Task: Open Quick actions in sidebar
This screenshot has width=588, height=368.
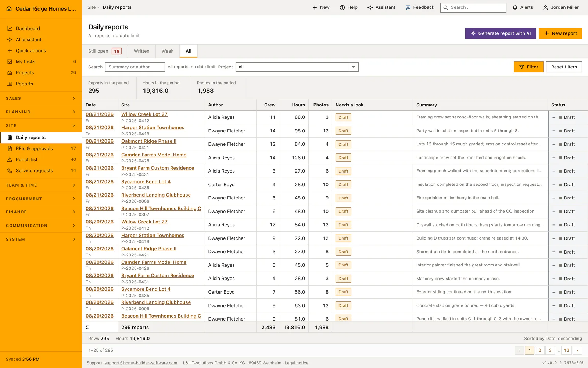Action: coord(41,51)
